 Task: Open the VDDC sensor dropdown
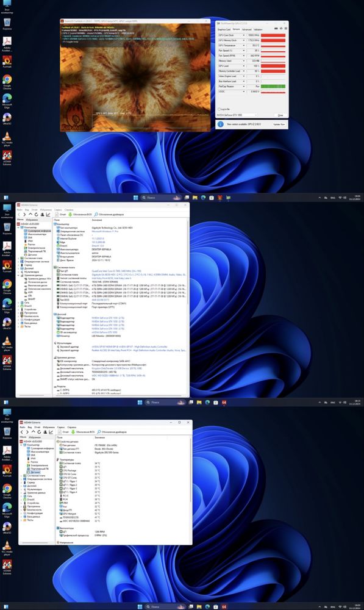coord(244,91)
